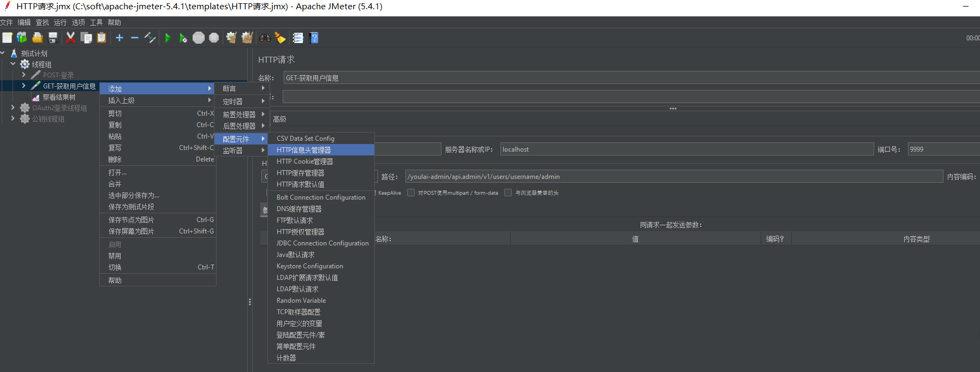Viewport: 980px width, 372px height.
Task: Open the 断言 submenu
Action: [x=241, y=88]
